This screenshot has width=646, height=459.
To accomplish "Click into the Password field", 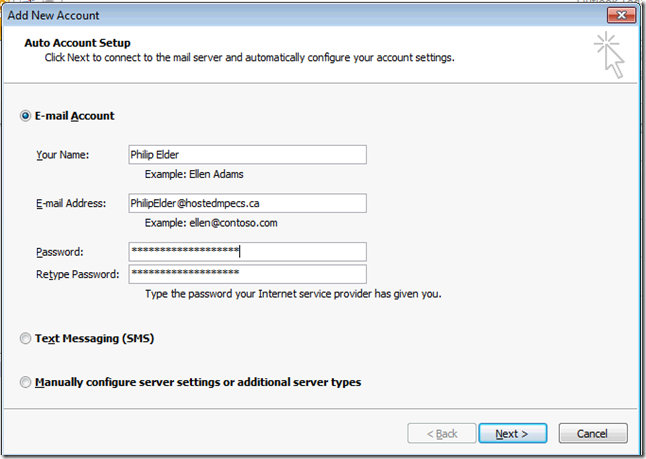I will [247, 251].
